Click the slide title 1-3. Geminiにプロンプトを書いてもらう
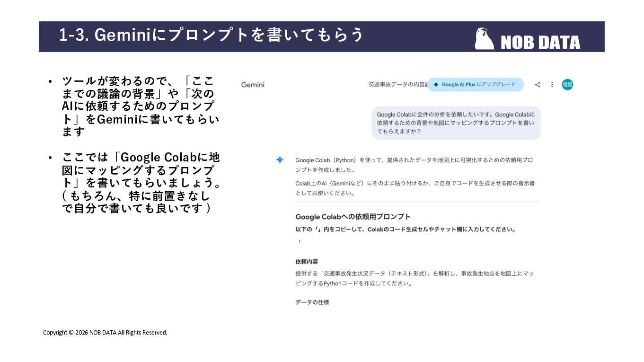The height and width of the screenshot is (362, 644). pos(212,35)
